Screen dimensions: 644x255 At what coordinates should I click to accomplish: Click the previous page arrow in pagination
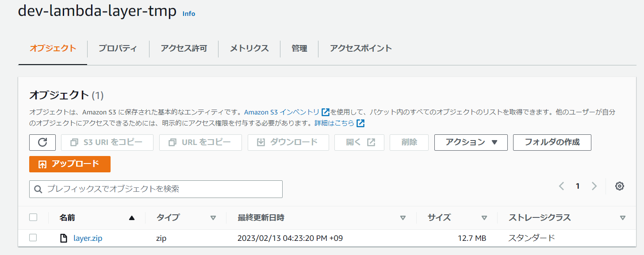[561, 186]
